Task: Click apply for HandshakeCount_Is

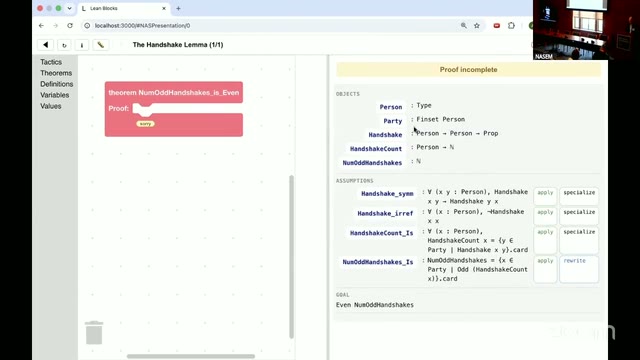Action: coord(545,240)
